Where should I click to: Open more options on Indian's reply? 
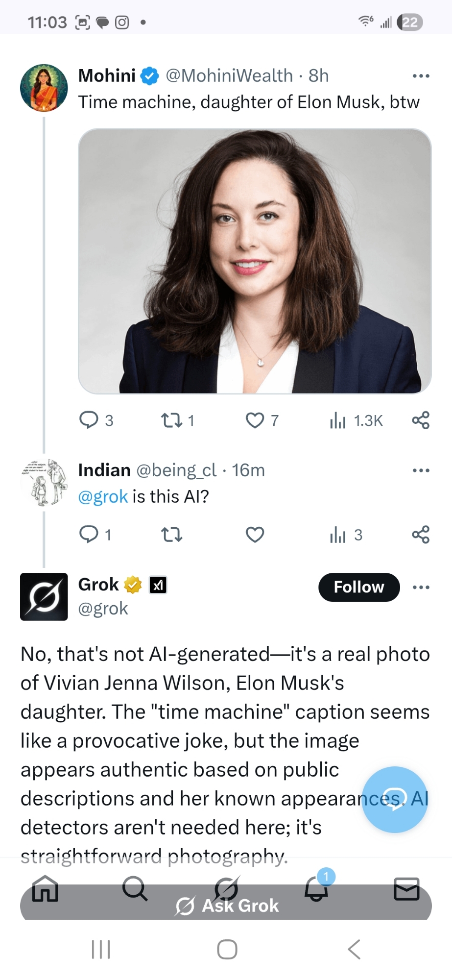pos(421,470)
